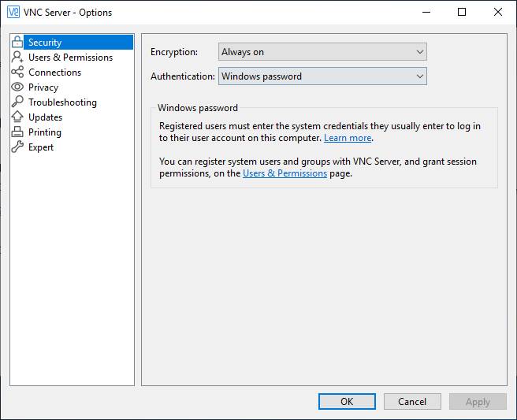This screenshot has width=517, height=420.
Task: Maximize the VNC Server Options window
Action: point(462,12)
